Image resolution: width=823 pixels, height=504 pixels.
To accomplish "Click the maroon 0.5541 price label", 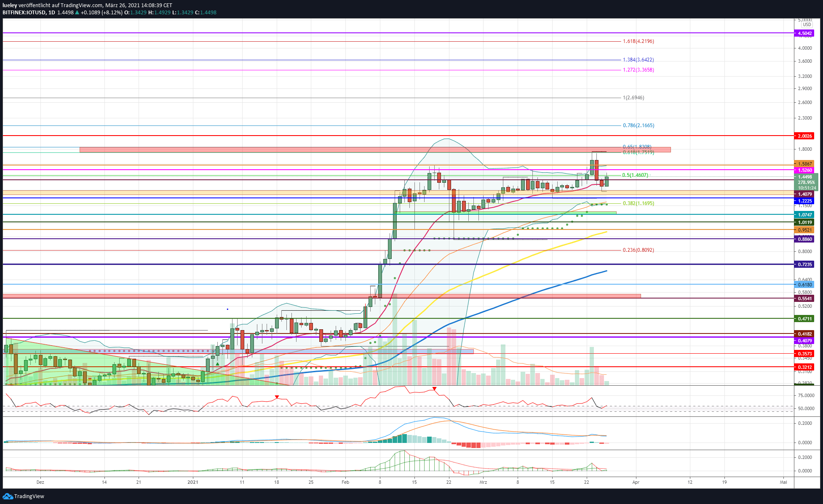I will point(804,299).
